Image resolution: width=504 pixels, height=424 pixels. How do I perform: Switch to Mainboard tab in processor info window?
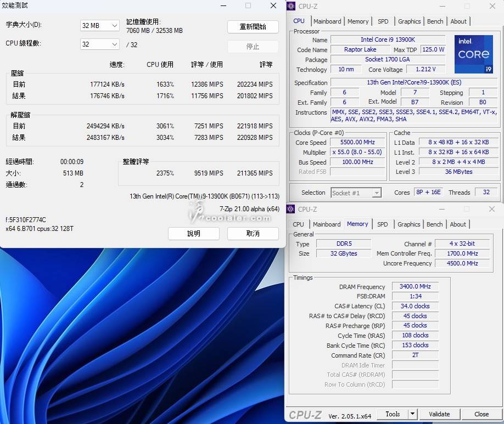[327, 21]
